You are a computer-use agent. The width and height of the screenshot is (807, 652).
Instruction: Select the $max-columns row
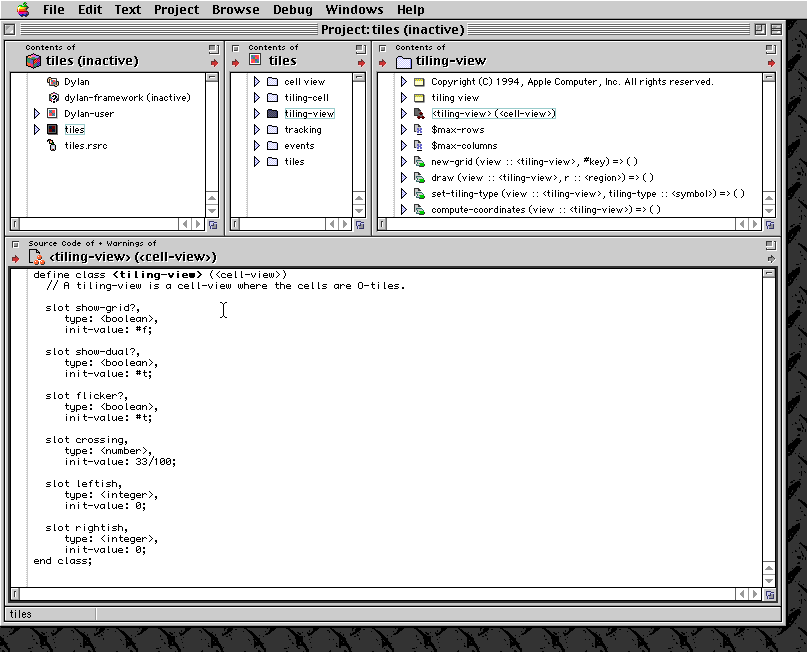464,145
